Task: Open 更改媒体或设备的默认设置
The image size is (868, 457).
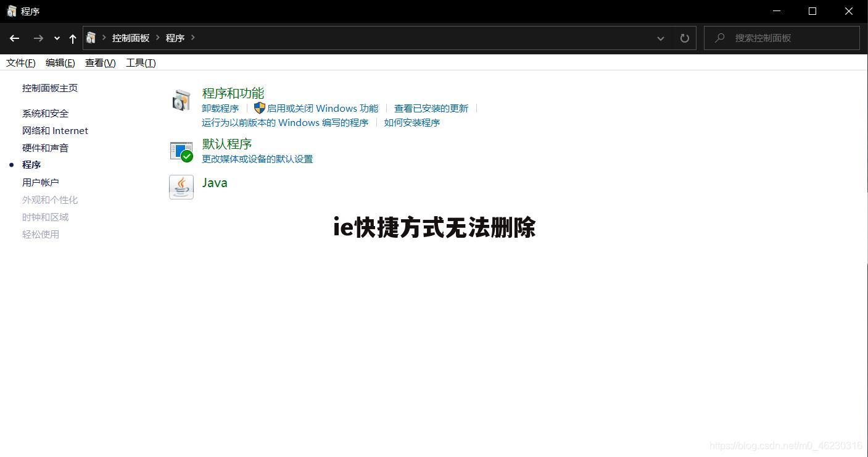Action: (257, 159)
